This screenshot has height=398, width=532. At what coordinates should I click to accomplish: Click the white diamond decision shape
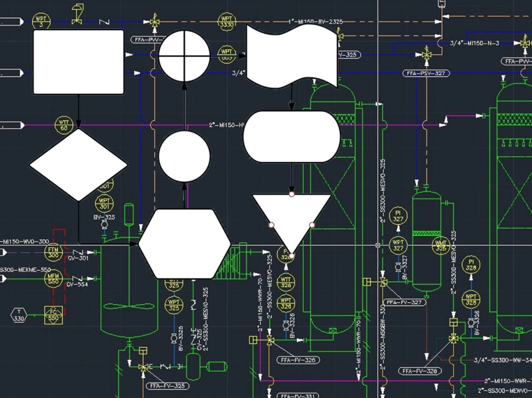79,165
